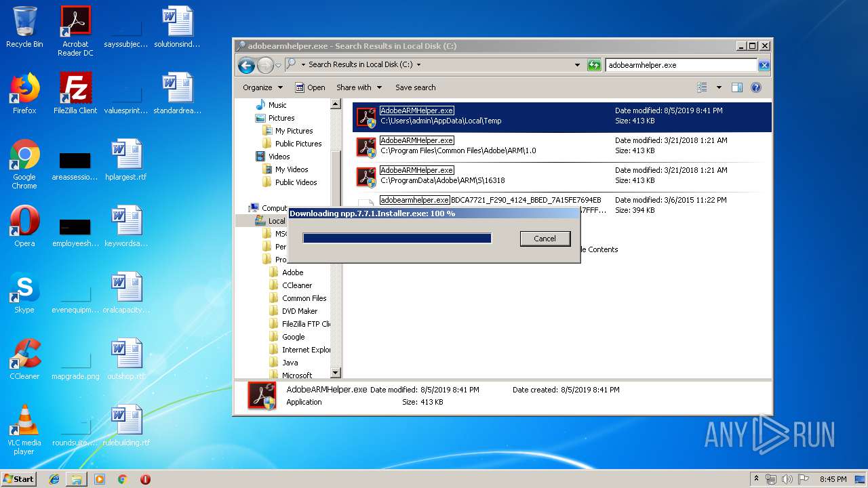
Task: Select the outshop.rtf desktop file
Action: (126, 359)
